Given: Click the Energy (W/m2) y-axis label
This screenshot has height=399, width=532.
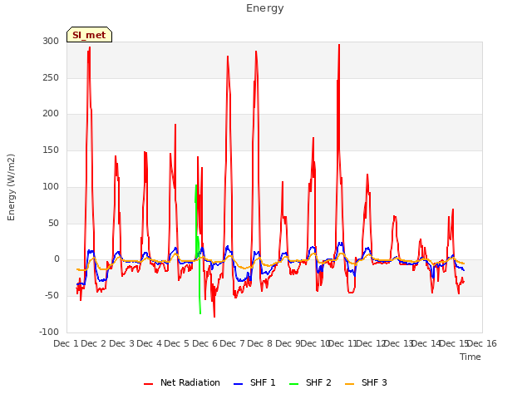Looking at the screenshot, I should (11, 187).
